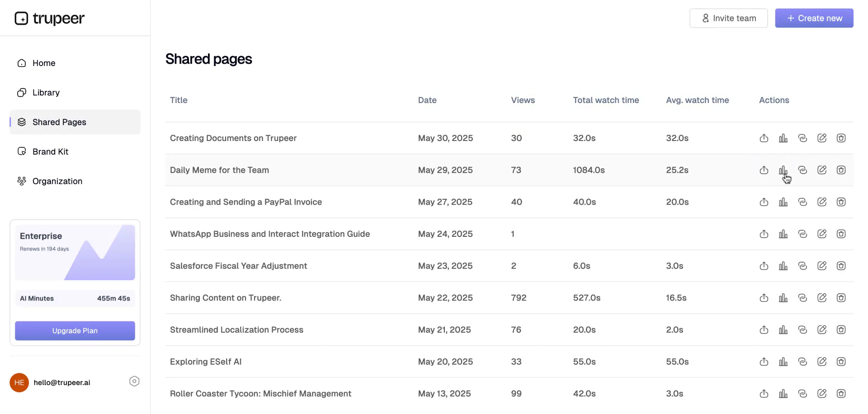Image resolution: width=868 pixels, height=414 pixels.
Task: Click the trupeer logo
Action: pos(50,19)
